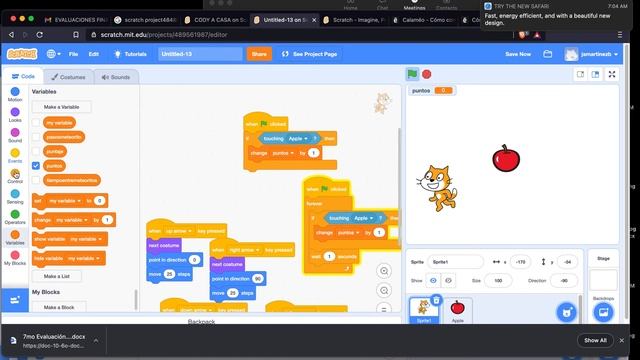Hide the sprite with crossed eye icon
This screenshot has height=360, width=640.
[x=448, y=280]
